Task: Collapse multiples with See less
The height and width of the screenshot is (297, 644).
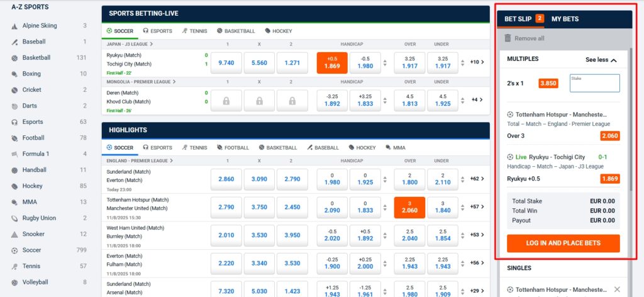Action: coord(601,60)
